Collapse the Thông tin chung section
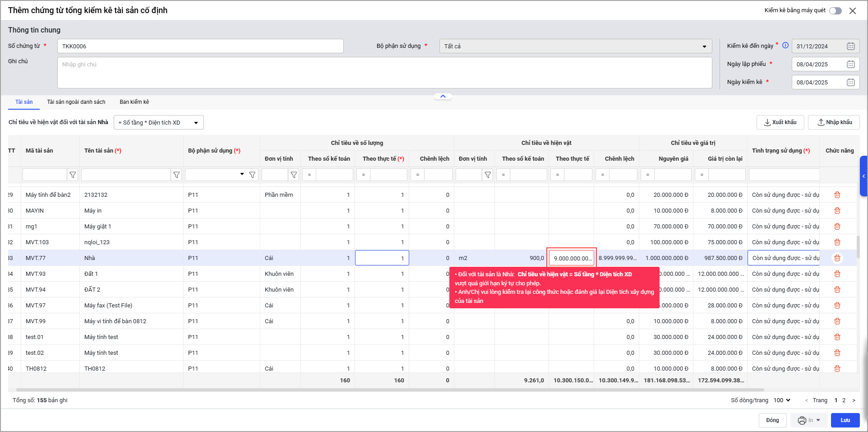This screenshot has width=868, height=432. [443, 96]
